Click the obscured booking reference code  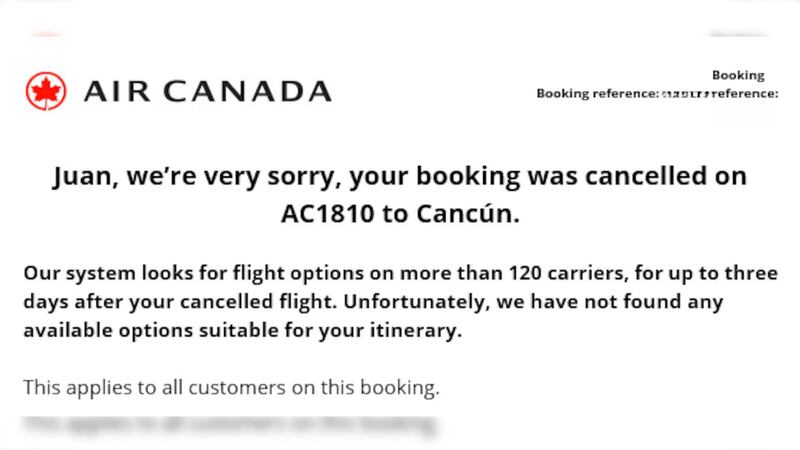685,94
